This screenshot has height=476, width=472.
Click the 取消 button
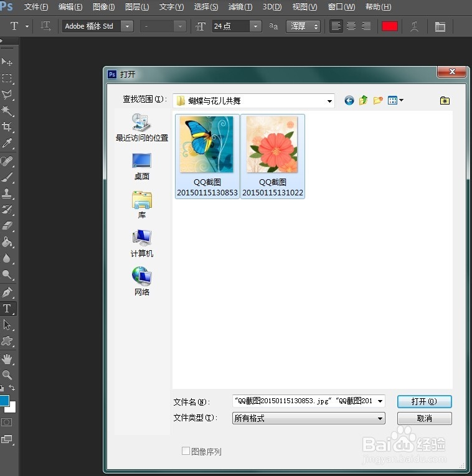[x=424, y=418]
